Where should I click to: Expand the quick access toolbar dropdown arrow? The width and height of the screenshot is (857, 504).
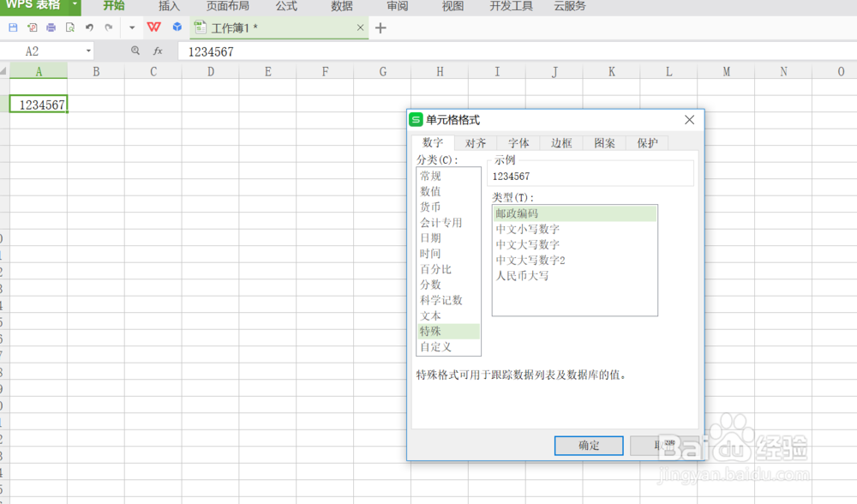point(132,27)
